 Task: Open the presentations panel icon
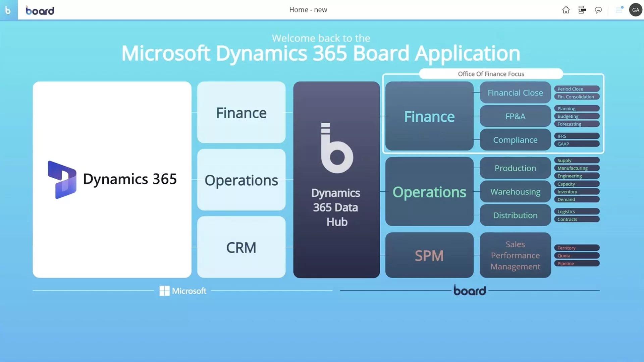tap(582, 10)
